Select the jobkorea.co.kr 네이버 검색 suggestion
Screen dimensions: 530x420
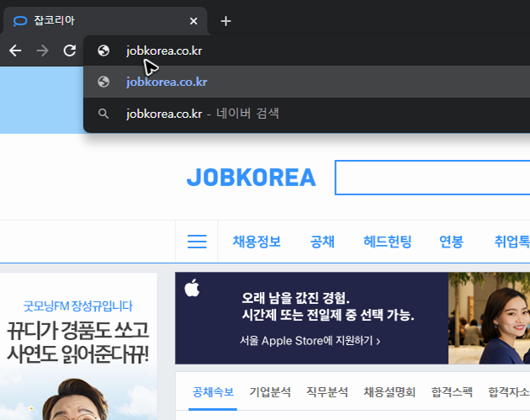[306, 114]
